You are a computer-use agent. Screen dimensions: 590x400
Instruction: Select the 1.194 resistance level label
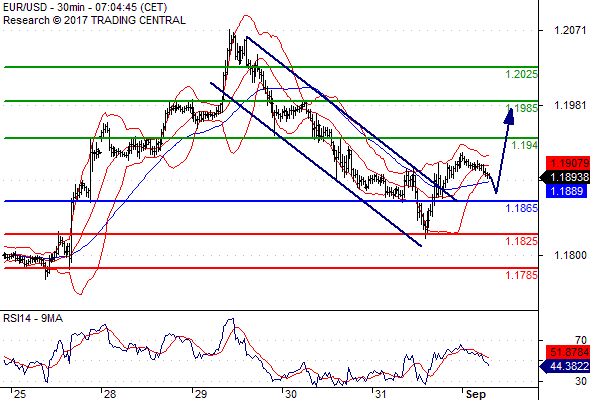point(525,145)
